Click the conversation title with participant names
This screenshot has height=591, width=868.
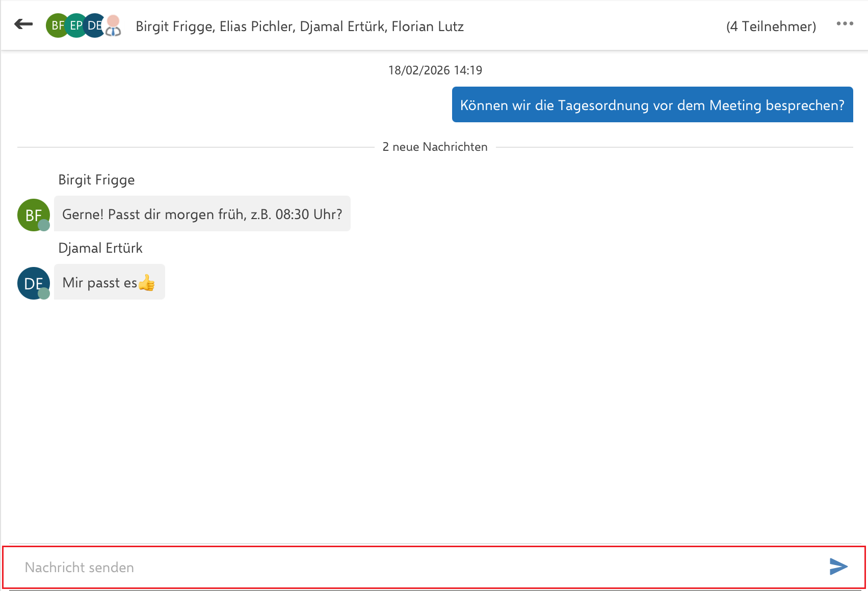(x=300, y=26)
